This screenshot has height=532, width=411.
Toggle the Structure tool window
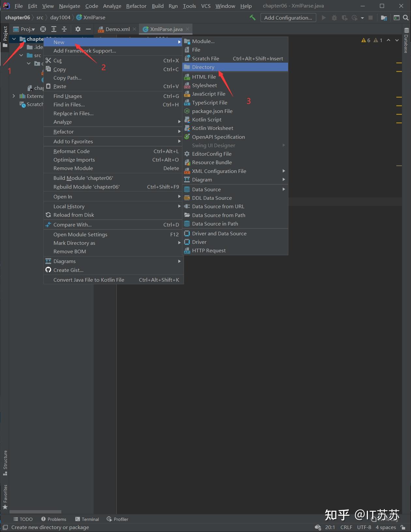click(5, 463)
